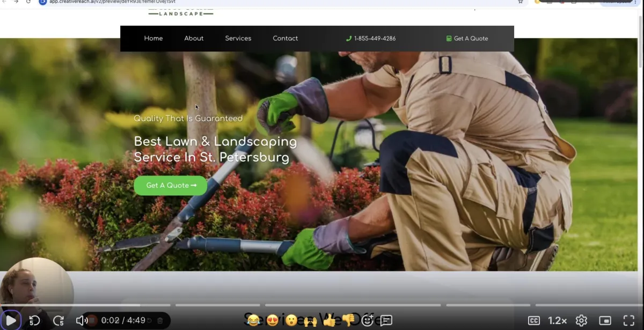Mute the video volume

coord(82,321)
